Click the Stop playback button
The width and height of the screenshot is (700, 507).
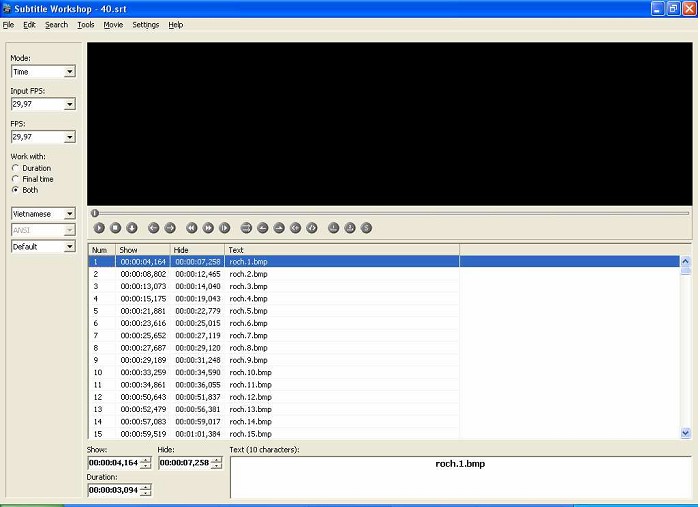click(x=116, y=228)
